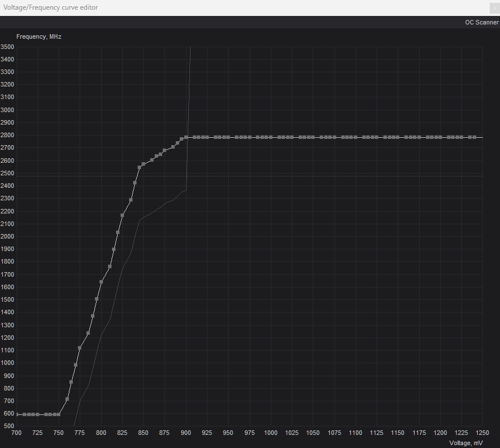
Task: Click the "Voltage/Frequency curve editor" window title
Action: point(51,7)
